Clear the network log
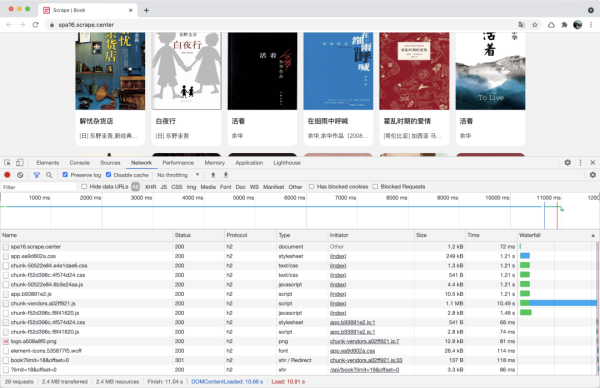The width and height of the screenshot is (600, 388). click(20, 175)
